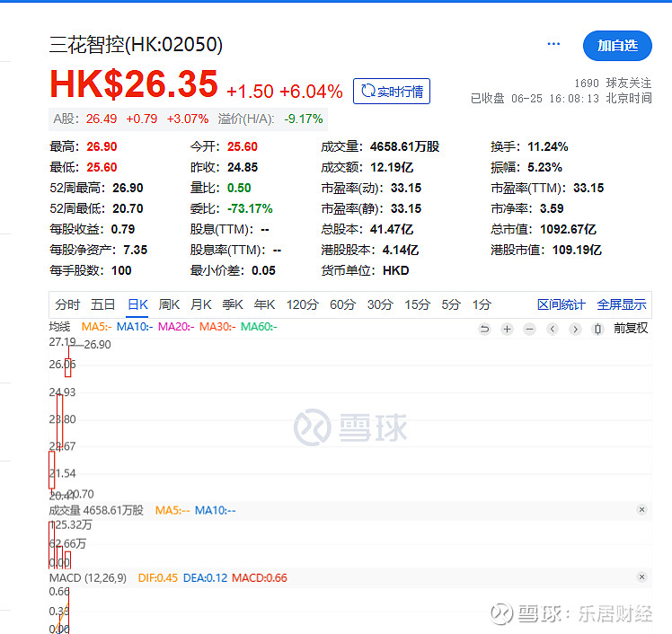
Task: Click the 港股市值 value 109.19亿
Action: click(577, 250)
